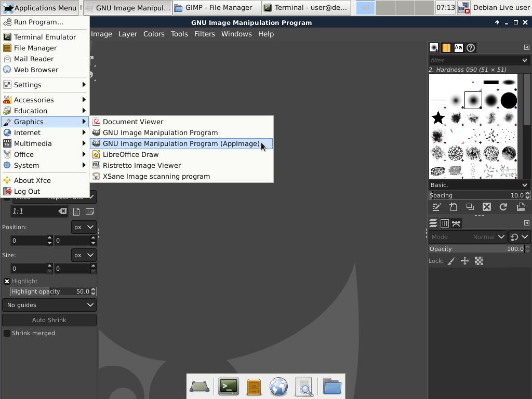Clear the 1:1 aspect ratio entry
This screenshot has width=532, height=399.
62,211
